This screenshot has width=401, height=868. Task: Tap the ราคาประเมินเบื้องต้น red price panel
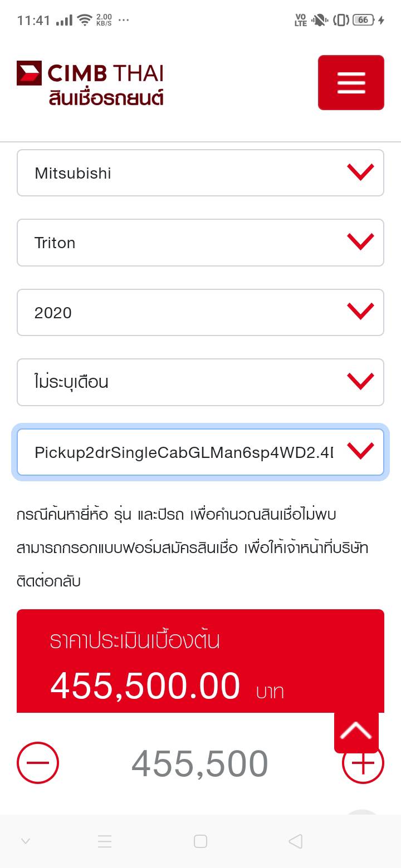pyautogui.click(x=167, y=662)
